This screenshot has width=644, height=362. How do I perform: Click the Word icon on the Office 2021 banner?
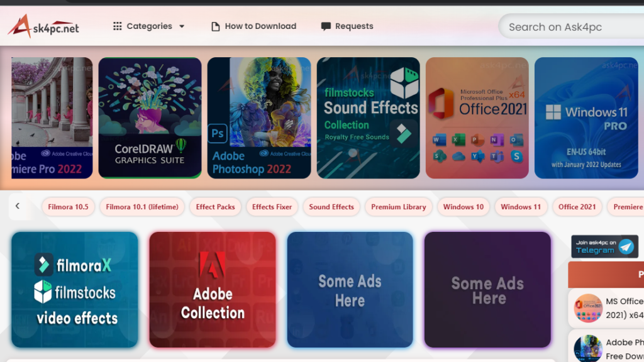[x=439, y=140]
